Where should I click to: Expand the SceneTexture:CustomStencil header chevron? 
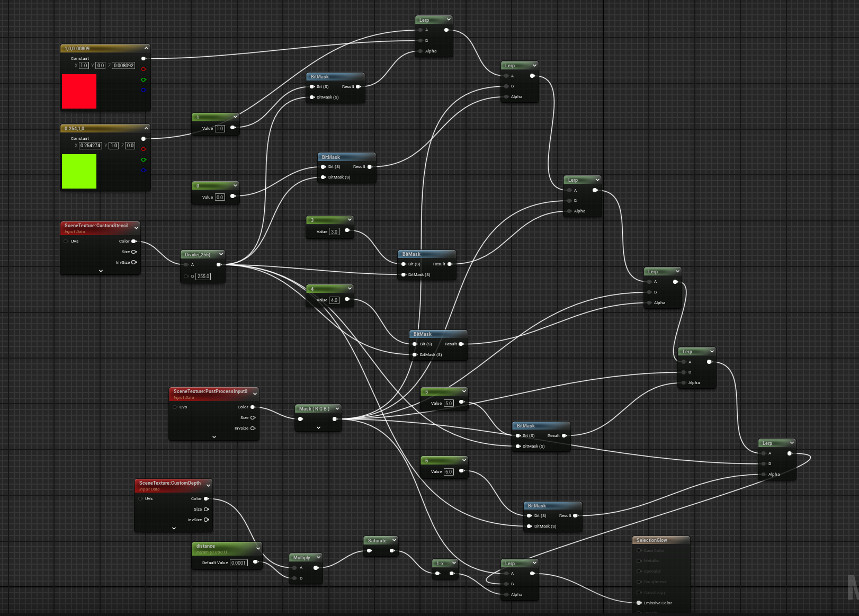pos(136,228)
